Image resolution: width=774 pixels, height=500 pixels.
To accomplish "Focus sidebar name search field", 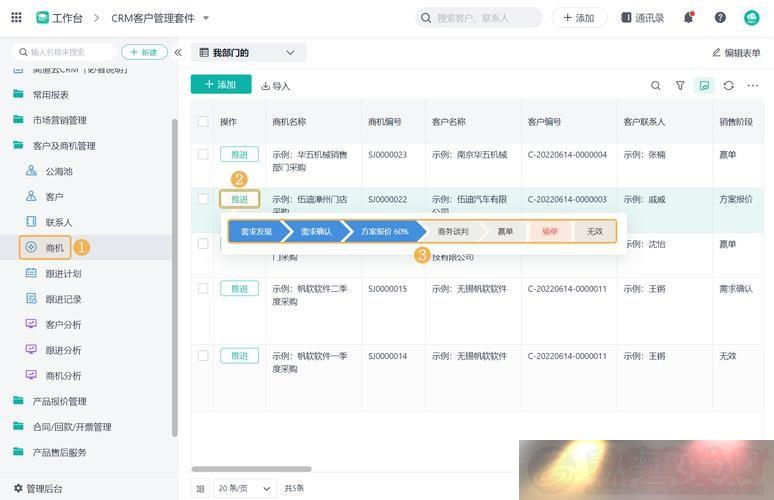I will pyautogui.click(x=66, y=52).
